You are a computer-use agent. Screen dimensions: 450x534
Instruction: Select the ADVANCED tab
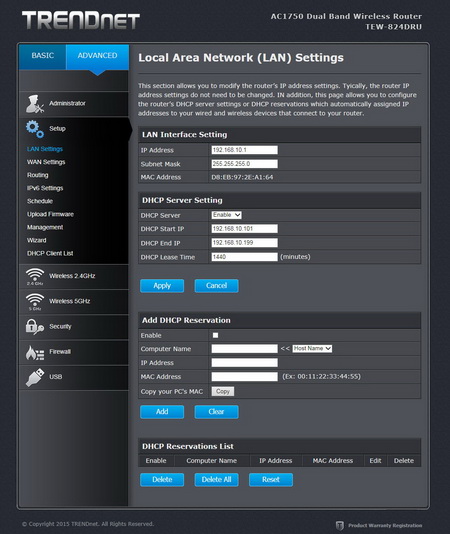pos(97,56)
